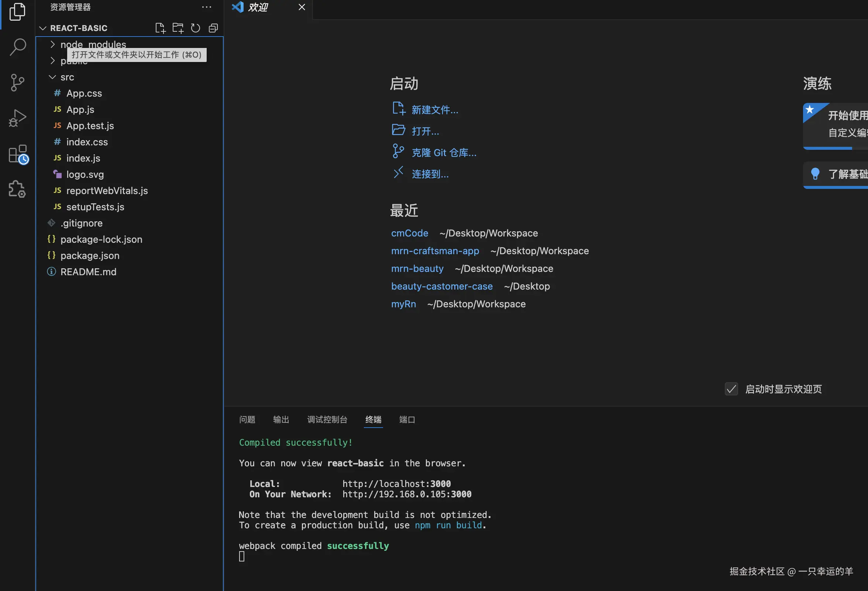Image resolution: width=868 pixels, height=591 pixels.
Task: Open the Search view in the activity bar
Action: coord(17,47)
